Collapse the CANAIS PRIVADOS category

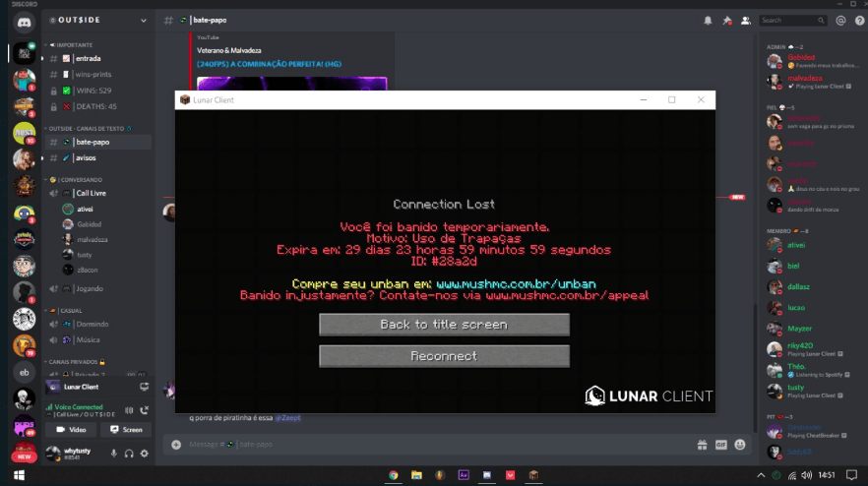(x=75, y=362)
